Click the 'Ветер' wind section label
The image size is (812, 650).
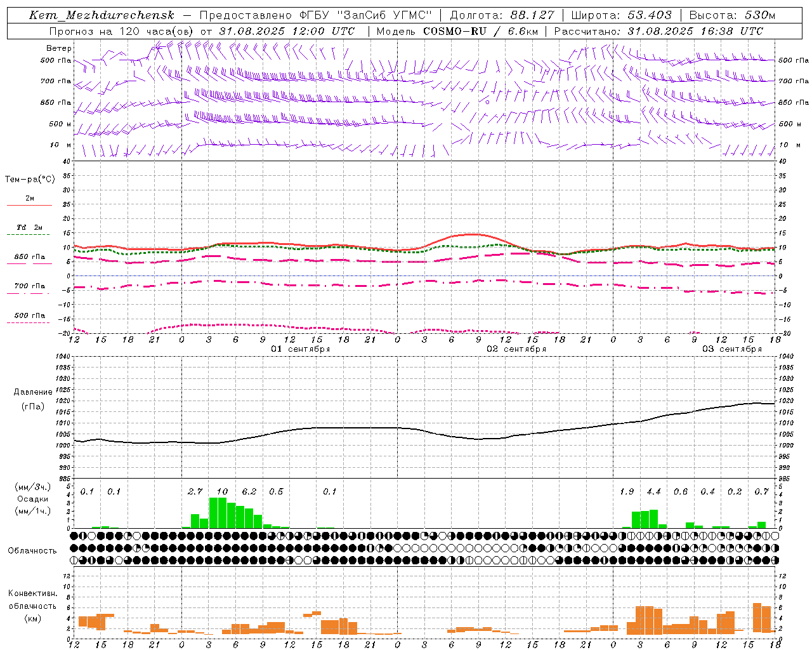[59, 48]
